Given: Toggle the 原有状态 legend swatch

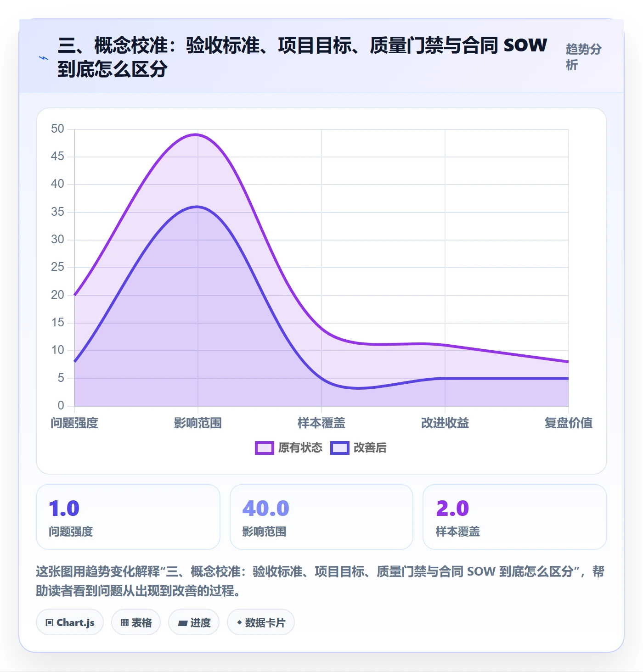Looking at the screenshot, I should click(x=264, y=448).
